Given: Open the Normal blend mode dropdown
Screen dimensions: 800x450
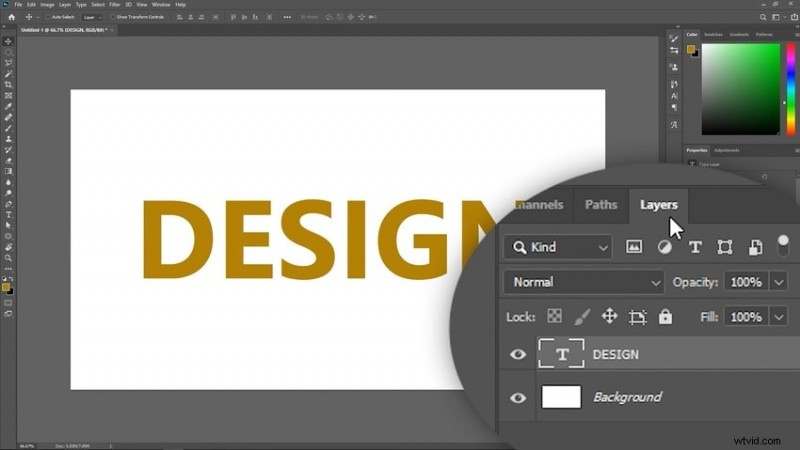Looking at the screenshot, I should [584, 282].
